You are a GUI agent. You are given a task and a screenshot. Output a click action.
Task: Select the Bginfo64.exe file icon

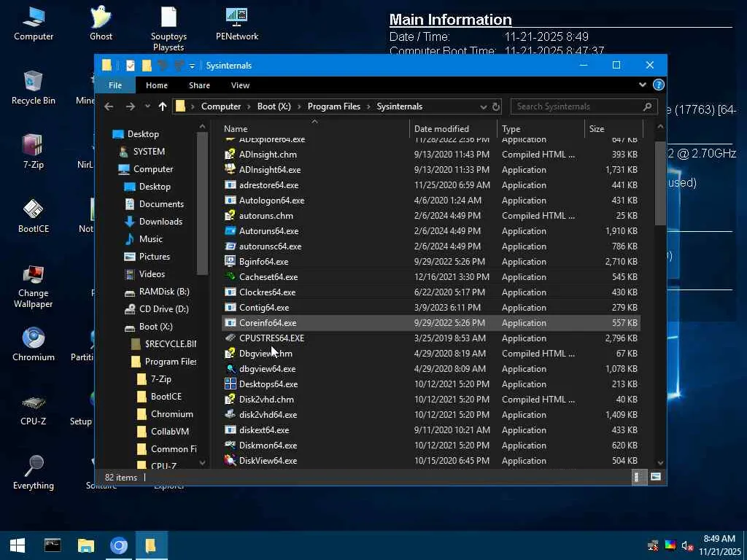pos(230,262)
